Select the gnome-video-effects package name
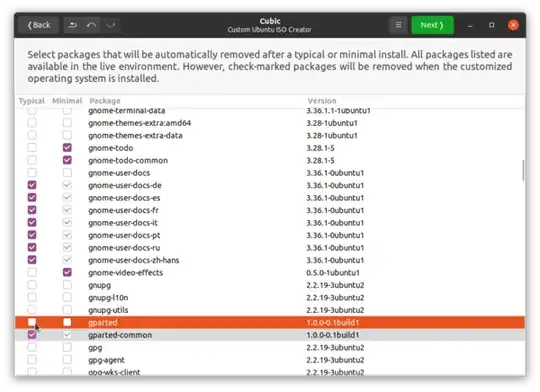This screenshot has height=392, width=540. click(125, 273)
